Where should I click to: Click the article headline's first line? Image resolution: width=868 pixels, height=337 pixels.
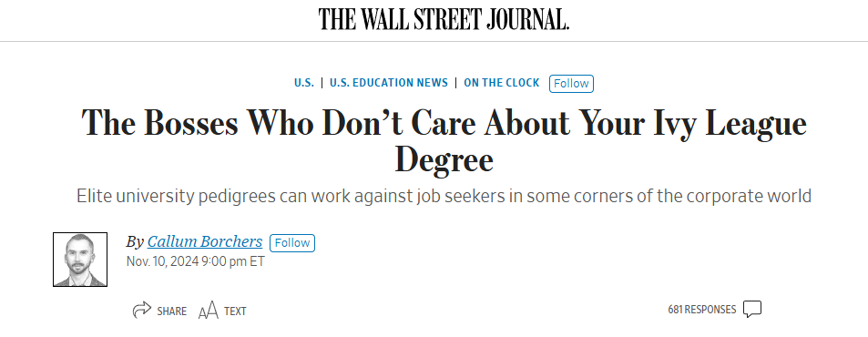[444, 123]
